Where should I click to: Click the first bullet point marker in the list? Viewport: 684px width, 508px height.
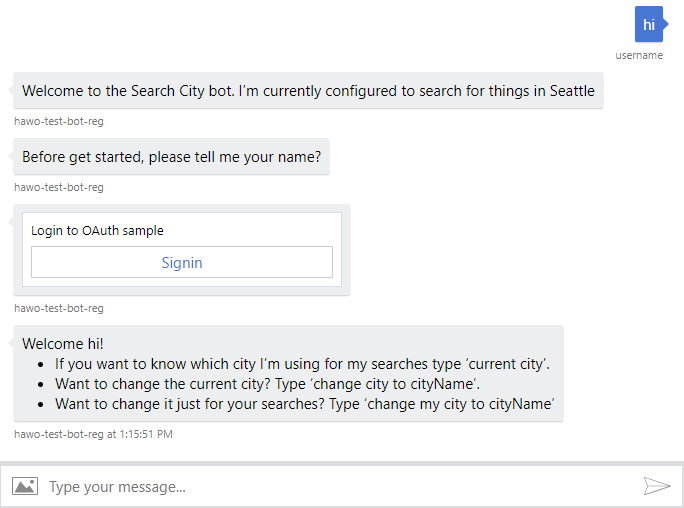[x=42, y=365]
